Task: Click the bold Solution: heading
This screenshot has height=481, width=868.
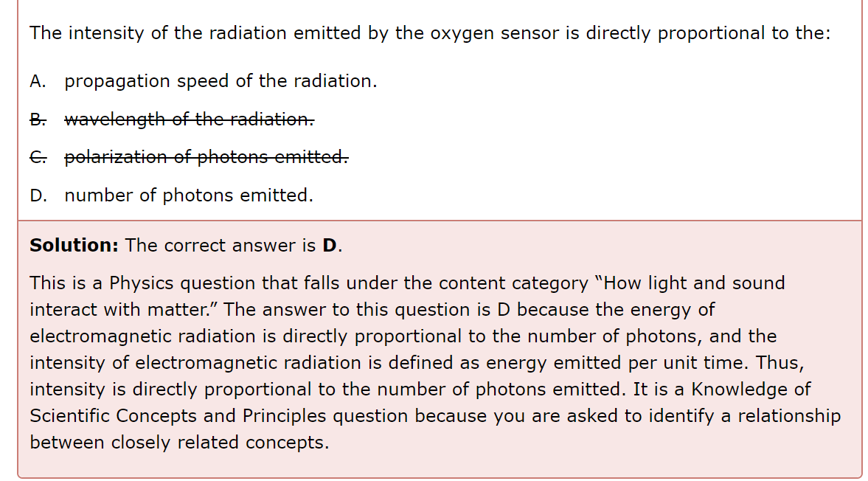Action: [x=74, y=245]
